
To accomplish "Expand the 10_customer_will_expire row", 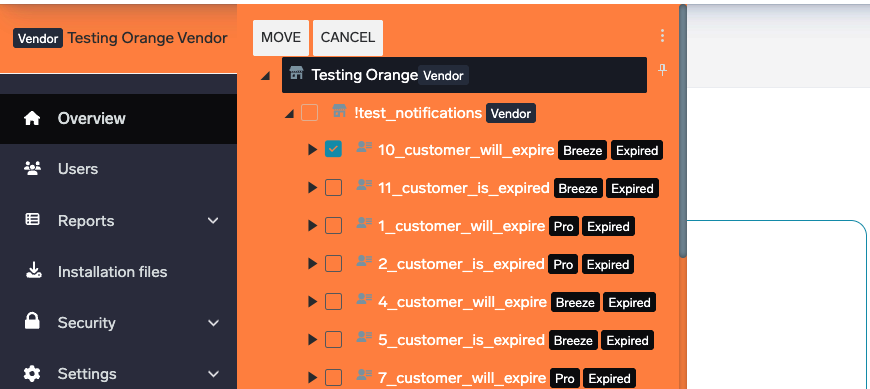I will (x=312, y=150).
